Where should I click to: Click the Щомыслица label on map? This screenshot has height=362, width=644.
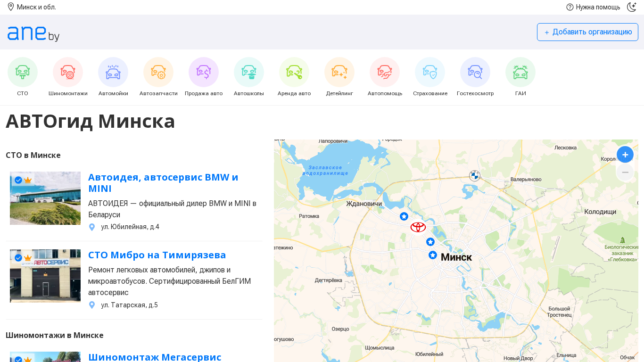[380, 348]
